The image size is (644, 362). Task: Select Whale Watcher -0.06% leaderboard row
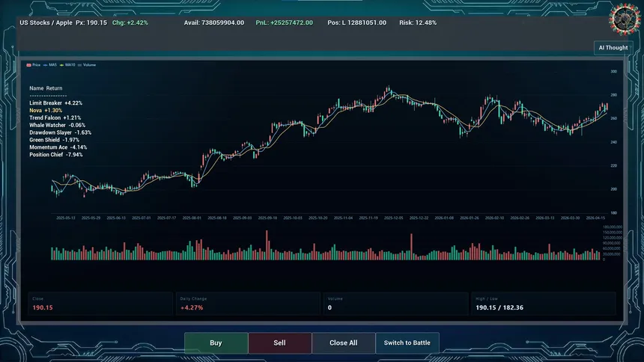pyautogui.click(x=58, y=125)
